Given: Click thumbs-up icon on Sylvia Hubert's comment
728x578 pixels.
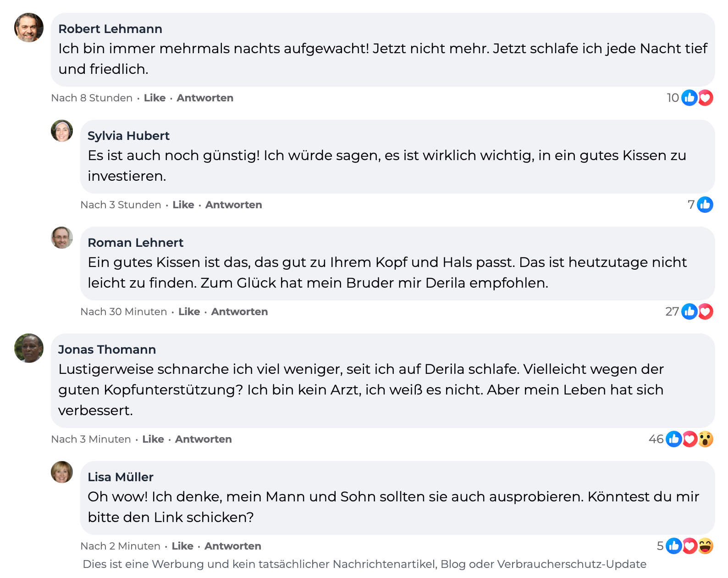Looking at the screenshot, I should (705, 205).
